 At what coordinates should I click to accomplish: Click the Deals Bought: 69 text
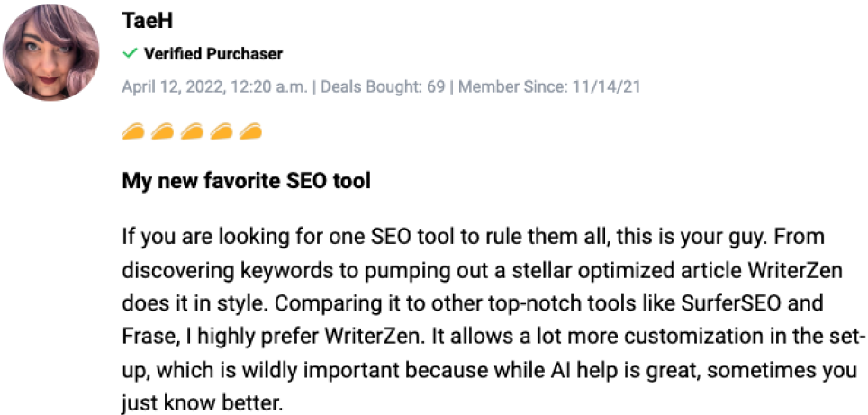[383, 87]
